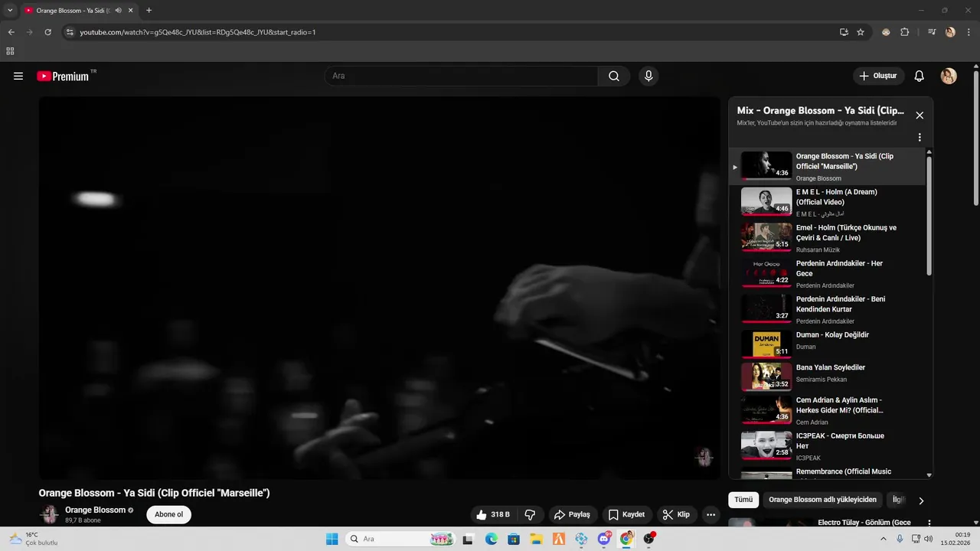Image resolution: width=980 pixels, height=551 pixels.
Task: Play Emel - Holm Türkçe Okunuş item
Action: (827, 238)
